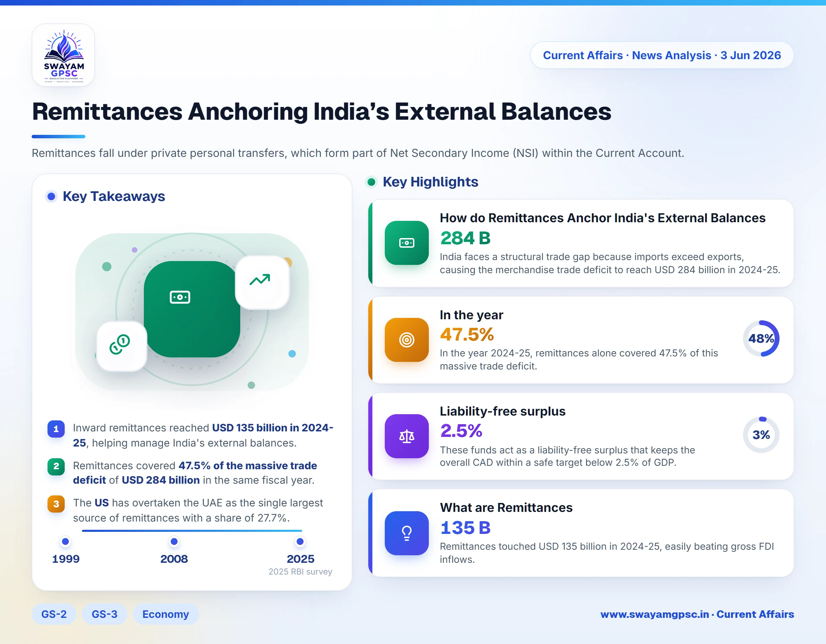Click the main title Remittances Anchoring India's External Balances
Viewport: 826px width, 644px height.
[321, 112]
